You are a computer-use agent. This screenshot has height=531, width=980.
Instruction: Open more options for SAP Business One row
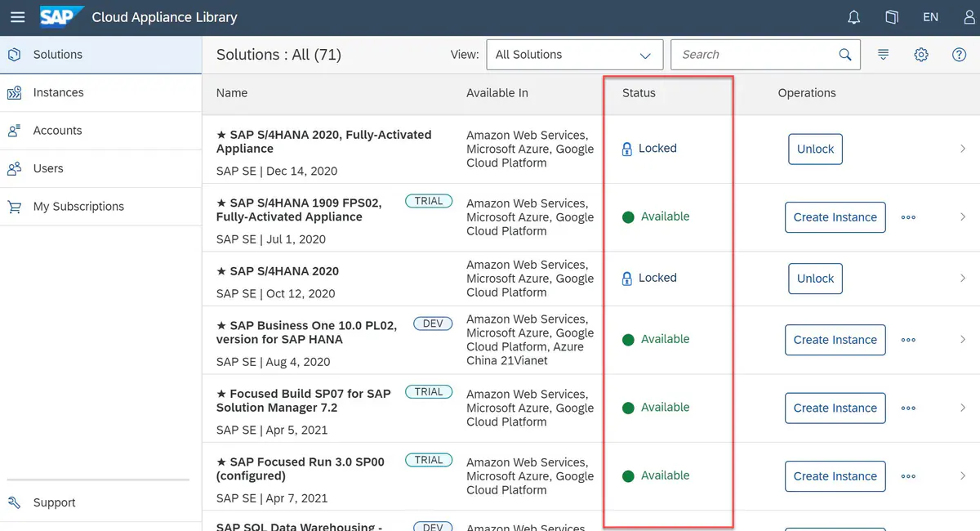pos(908,340)
